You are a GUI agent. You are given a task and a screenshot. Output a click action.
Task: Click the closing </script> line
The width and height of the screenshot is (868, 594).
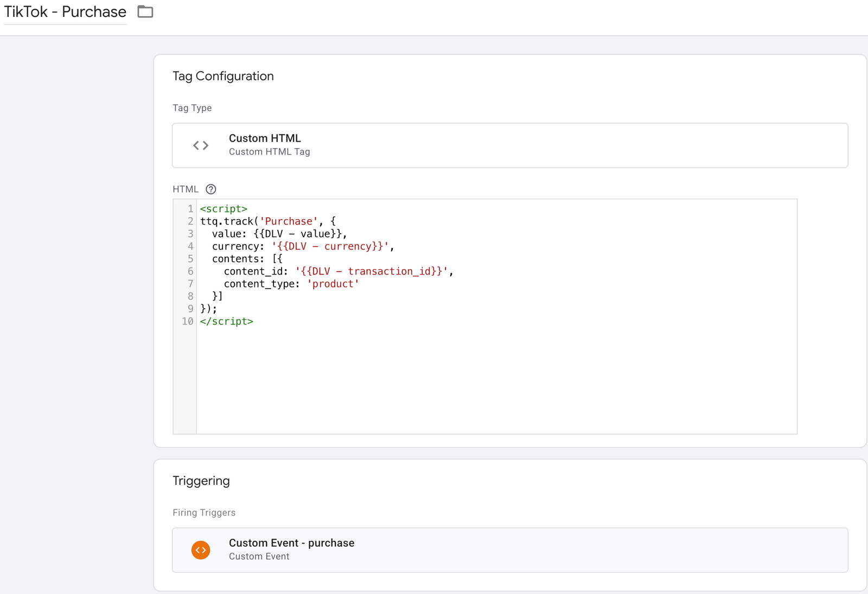click(x=227, y=321)
